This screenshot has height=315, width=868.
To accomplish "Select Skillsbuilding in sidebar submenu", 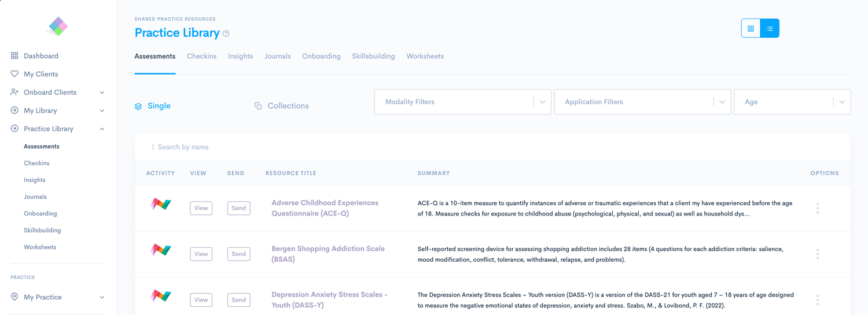I will pos(42,230).
